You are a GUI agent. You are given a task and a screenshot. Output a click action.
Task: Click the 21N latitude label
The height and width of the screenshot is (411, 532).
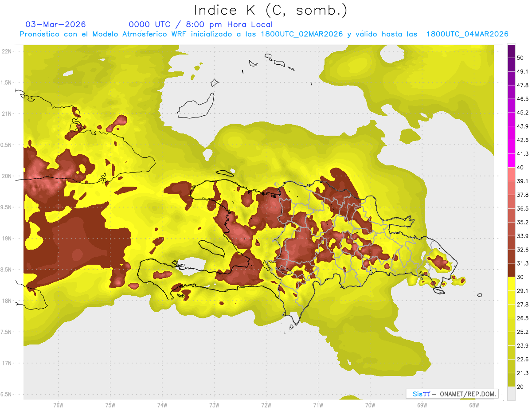8,114
